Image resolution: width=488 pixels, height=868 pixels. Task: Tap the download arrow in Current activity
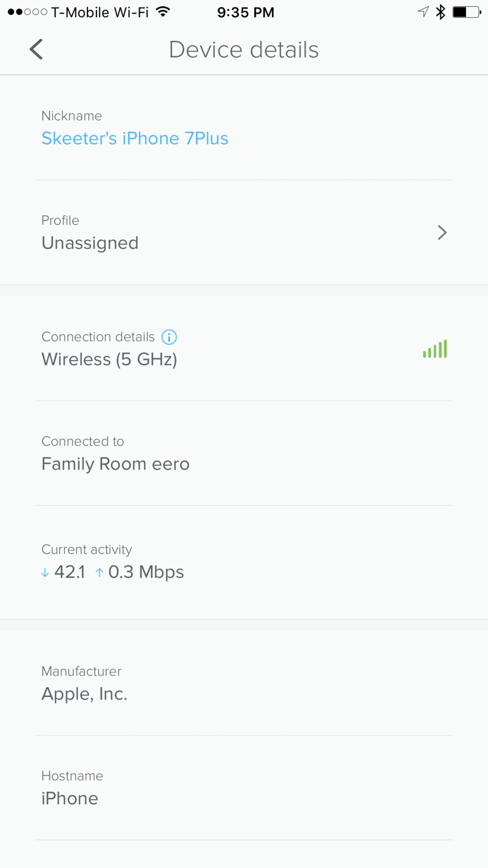(x=45, y=573)
